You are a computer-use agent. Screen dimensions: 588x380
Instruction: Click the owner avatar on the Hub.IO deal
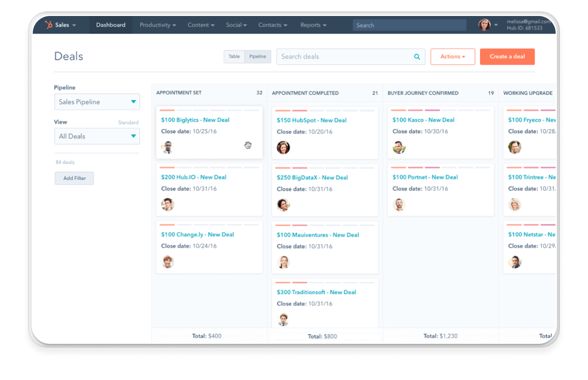tap(168, 205)
